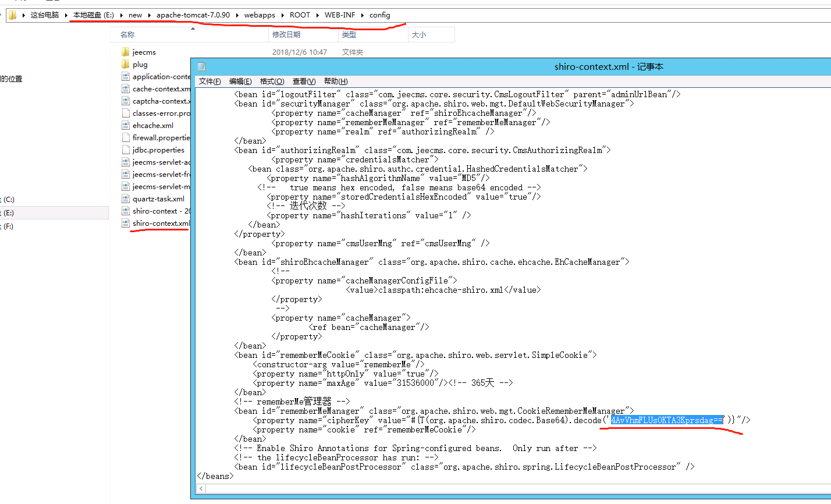Image resolution: width=831 pixels, height=504 pixels.
Task: Click the 'logoutFilter' bean line
Action: [457, 94]
